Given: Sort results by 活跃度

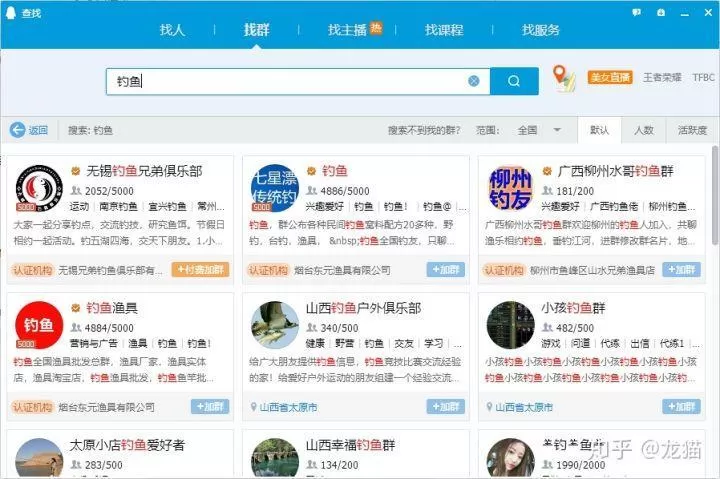Looking at the screenshot, I should [x=692, y=130].
